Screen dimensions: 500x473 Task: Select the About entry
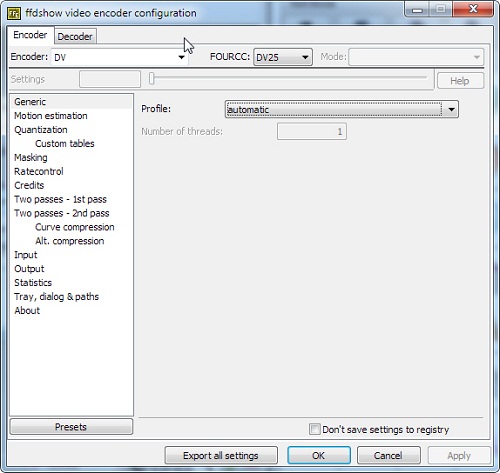tap(27, 310)
